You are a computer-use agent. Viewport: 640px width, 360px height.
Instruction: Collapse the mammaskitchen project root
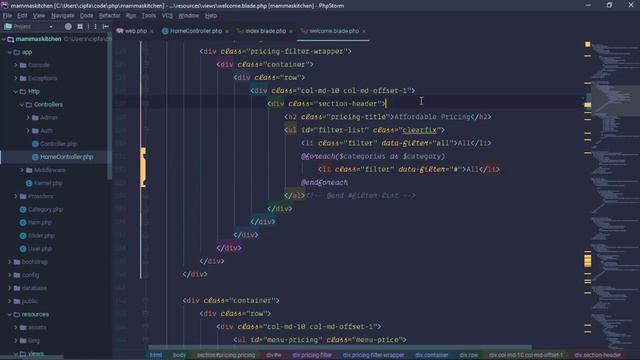point(4,39)
